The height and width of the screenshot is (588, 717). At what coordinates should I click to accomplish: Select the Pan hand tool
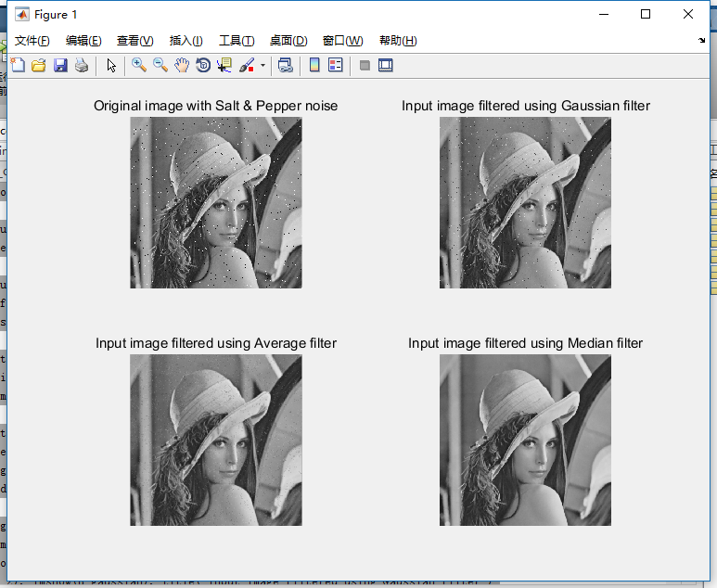pyautogui.click(x=182, y=65)
